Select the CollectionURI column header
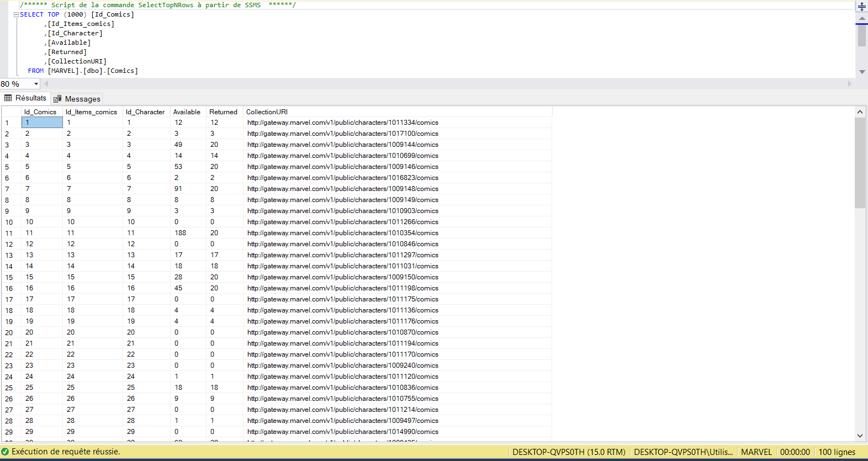The image size is (868, 461). (x=398, y=112)
